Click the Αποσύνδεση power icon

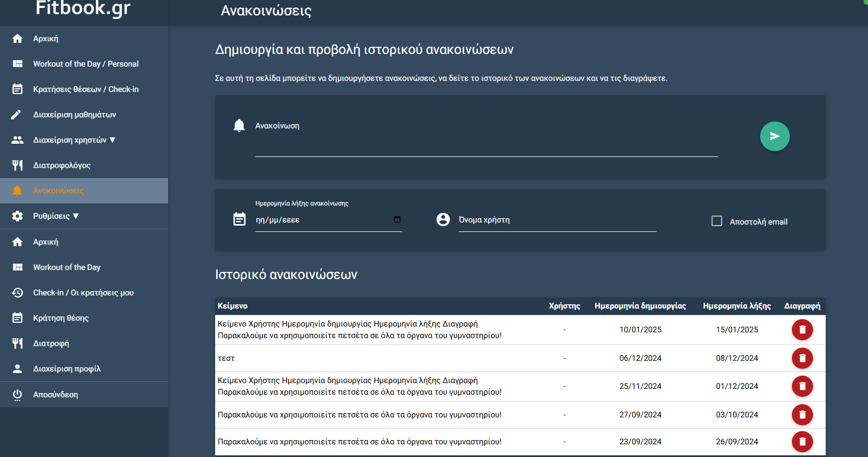(x=17, y=395)
